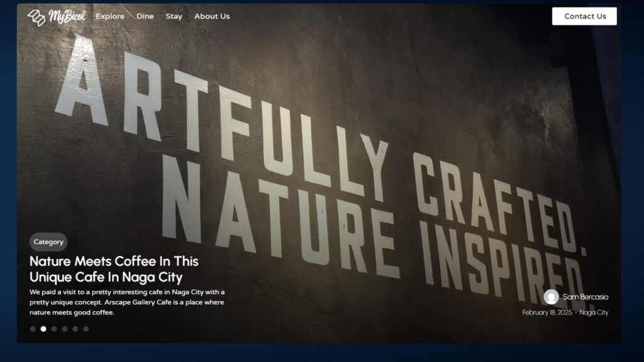
Task: Open the Stay menu item
Action: point(174,16)
